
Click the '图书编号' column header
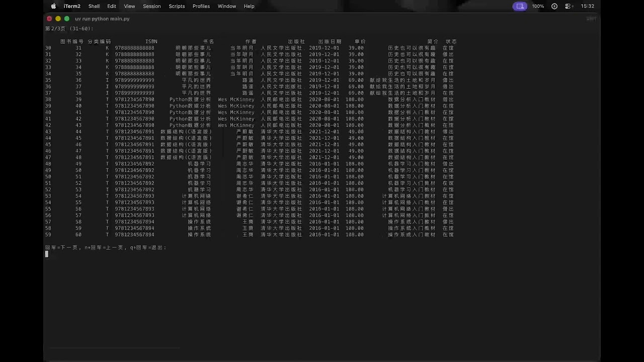(x=72, y=41)
